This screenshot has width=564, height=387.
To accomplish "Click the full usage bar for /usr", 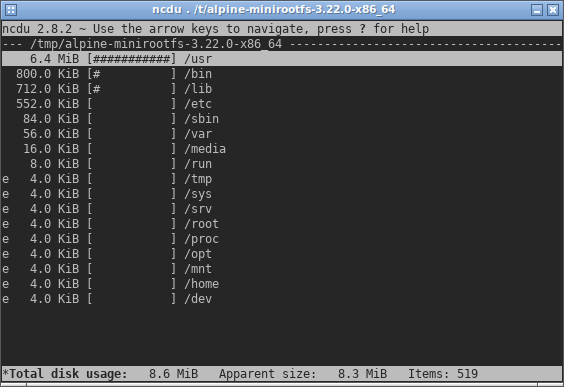I will pos(132,59).
